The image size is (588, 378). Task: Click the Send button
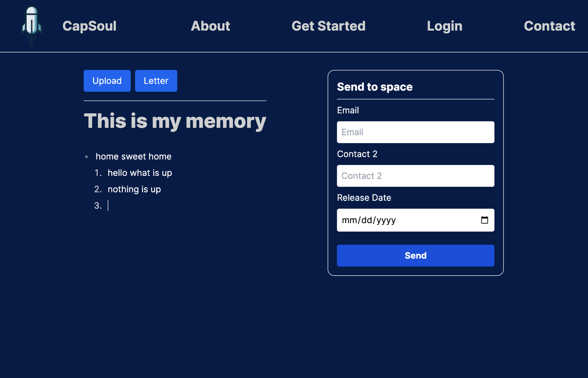tap(415, 256)
